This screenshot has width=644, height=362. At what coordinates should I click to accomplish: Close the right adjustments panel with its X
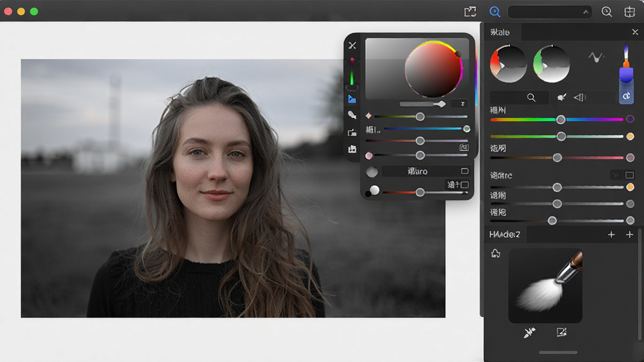(x=635, y=32)
